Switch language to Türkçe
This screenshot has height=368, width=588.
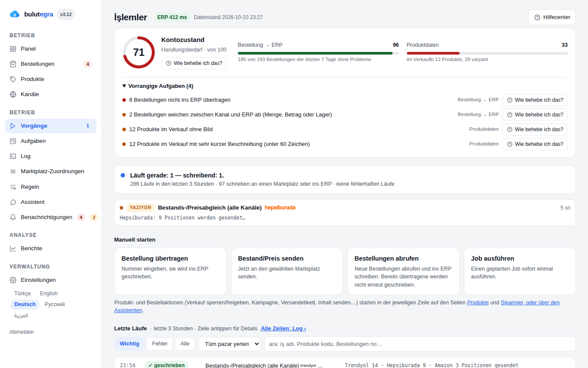point(22,294)
